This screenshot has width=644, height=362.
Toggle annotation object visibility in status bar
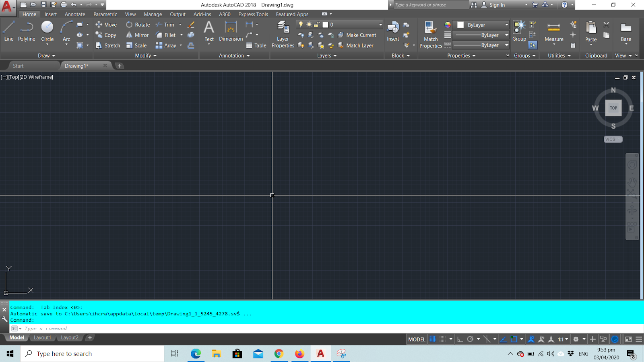coord(531,339)
